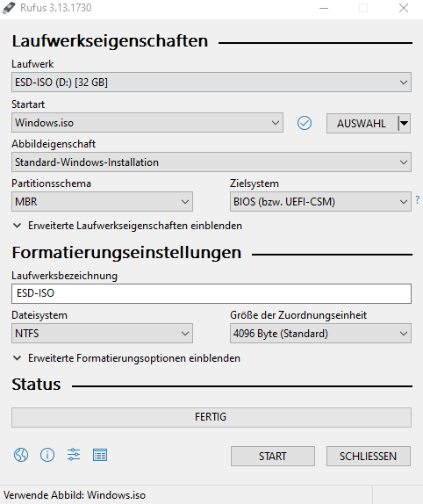This screenshot has width=423, height=504.
Task: Close the Rufus window with X
Action: coord(404,8)
